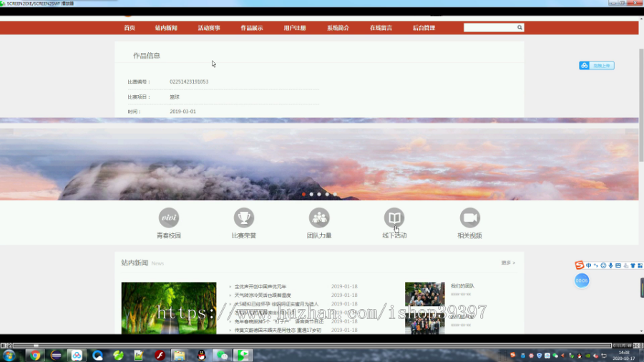Open the 用户注册 menu item
This screenshot has width=644, height=362.
click(x=295, y=28)
